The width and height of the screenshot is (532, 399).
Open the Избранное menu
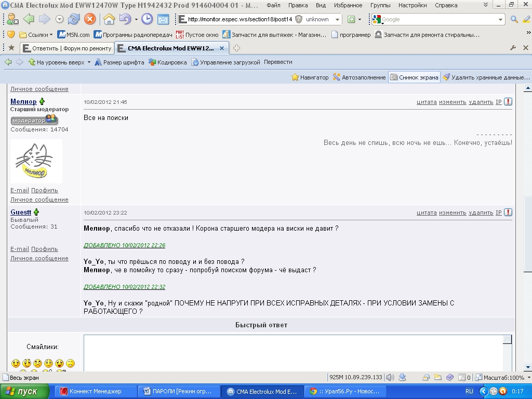point(349,5)
